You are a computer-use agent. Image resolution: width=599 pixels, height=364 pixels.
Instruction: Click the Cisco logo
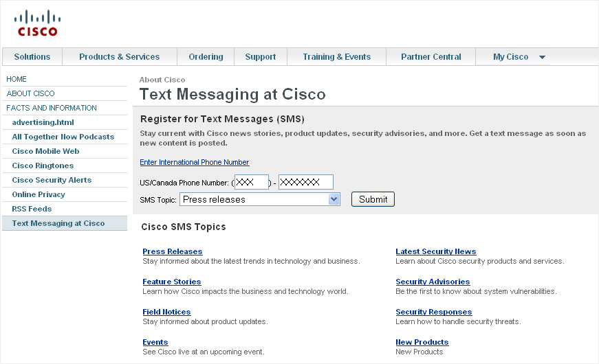pyautogui.click(x=37, y=23)
